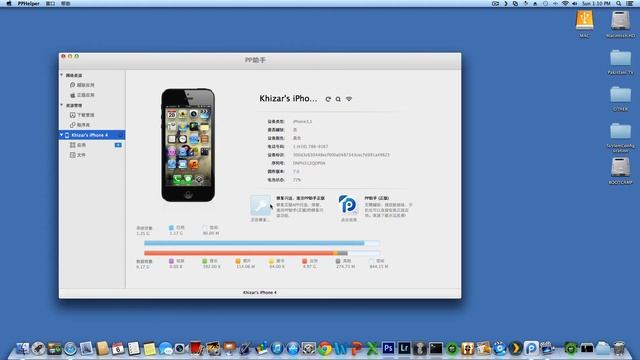Screen dimensions: 640x360
Task: Click the volume icon in menu bar
Action: pos(575,3)
